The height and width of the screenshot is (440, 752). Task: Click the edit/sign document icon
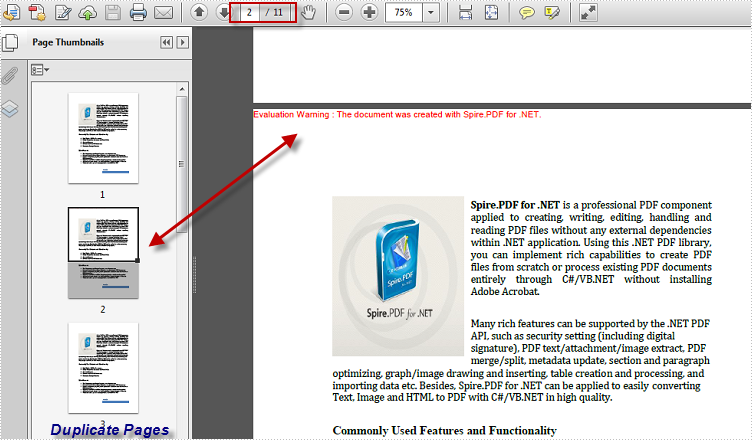[x=63, y=13]
